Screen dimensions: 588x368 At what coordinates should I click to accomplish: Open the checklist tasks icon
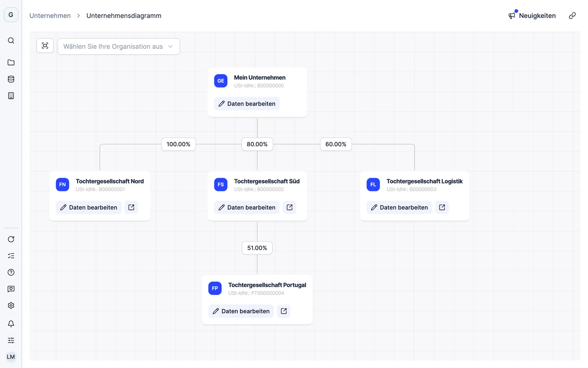click(x=11, y=256)
